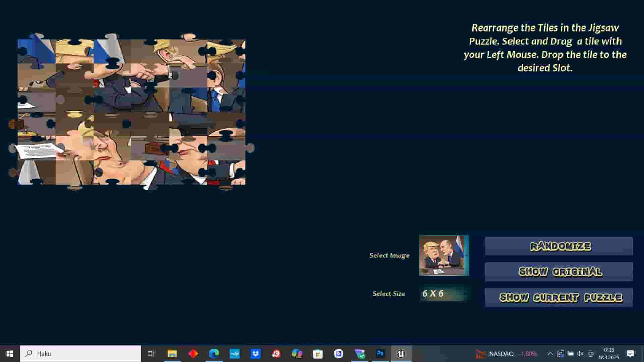Launch Photoshop from the taskbar
This screenshot has height=362, width=644.
pos(380,354)
